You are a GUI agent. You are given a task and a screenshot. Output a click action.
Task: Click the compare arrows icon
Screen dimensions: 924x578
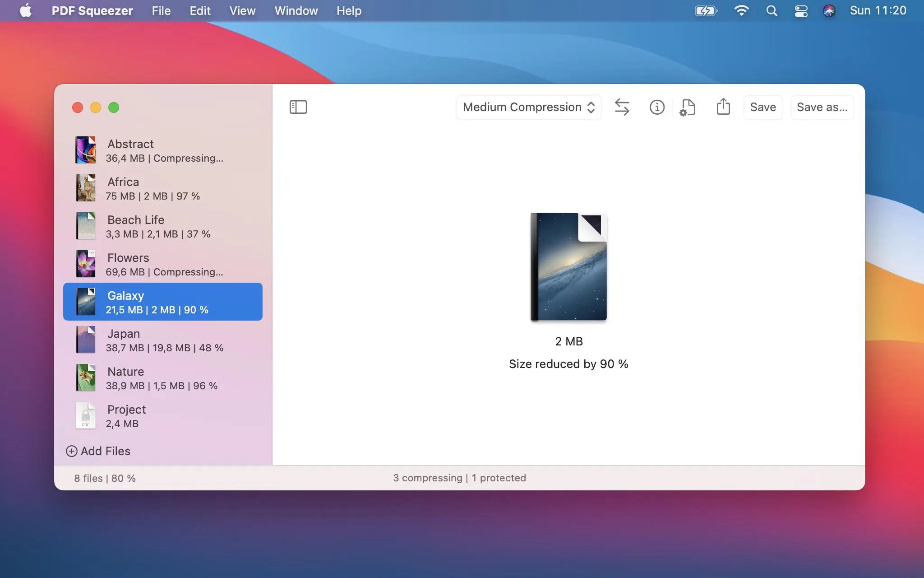[622, 107]
